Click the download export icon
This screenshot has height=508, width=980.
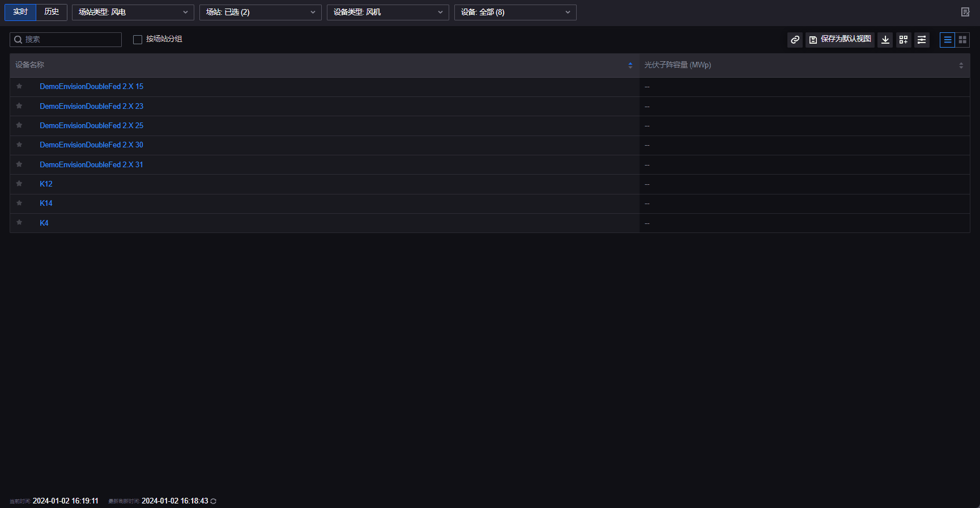[x=885, y=40]
